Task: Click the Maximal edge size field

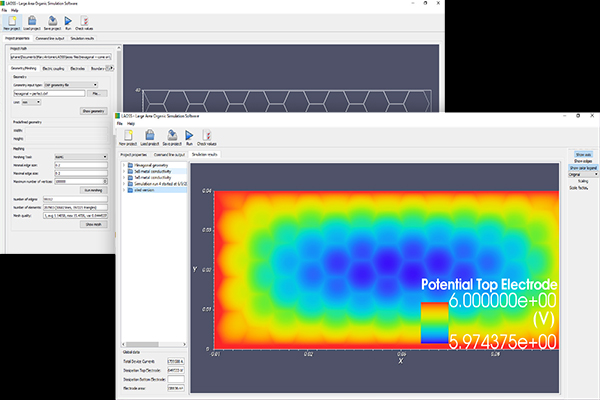Action: tap(81, 173)
